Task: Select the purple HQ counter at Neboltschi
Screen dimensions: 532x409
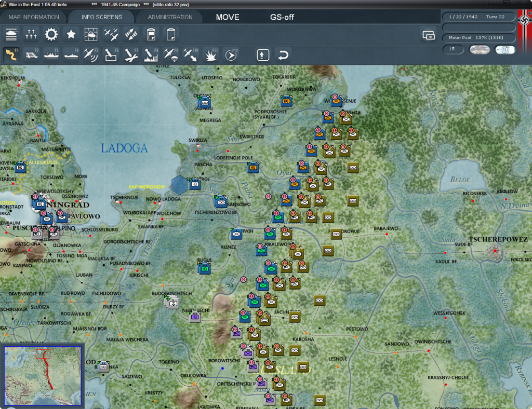Action: (x=195, y=317)
